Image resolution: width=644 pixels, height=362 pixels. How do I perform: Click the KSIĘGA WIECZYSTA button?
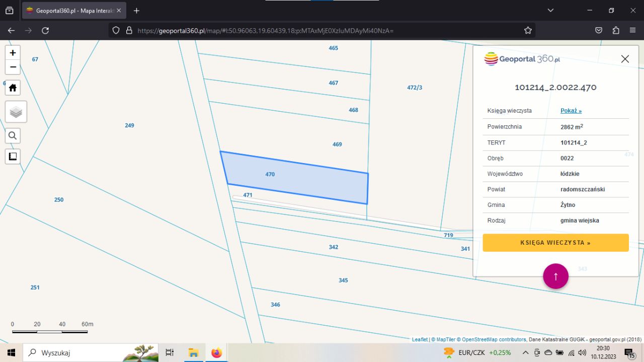pos(555,243)
